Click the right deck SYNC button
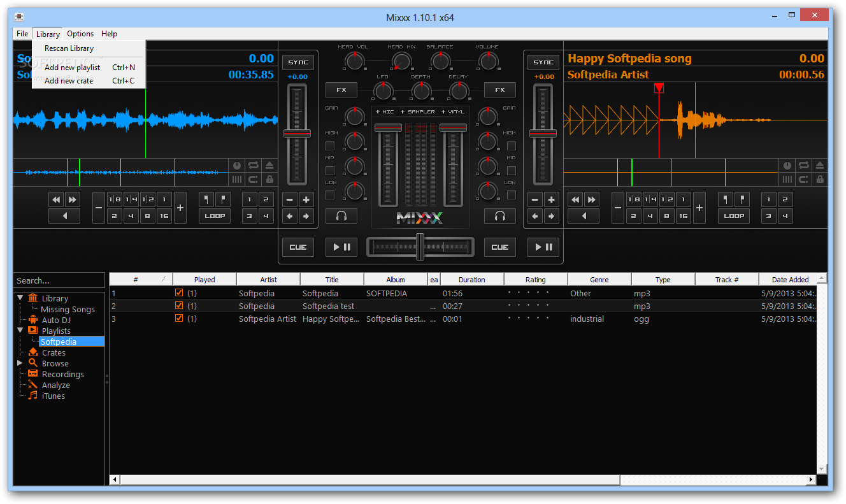This screenshot has width=846, height=504. point(543,62)
